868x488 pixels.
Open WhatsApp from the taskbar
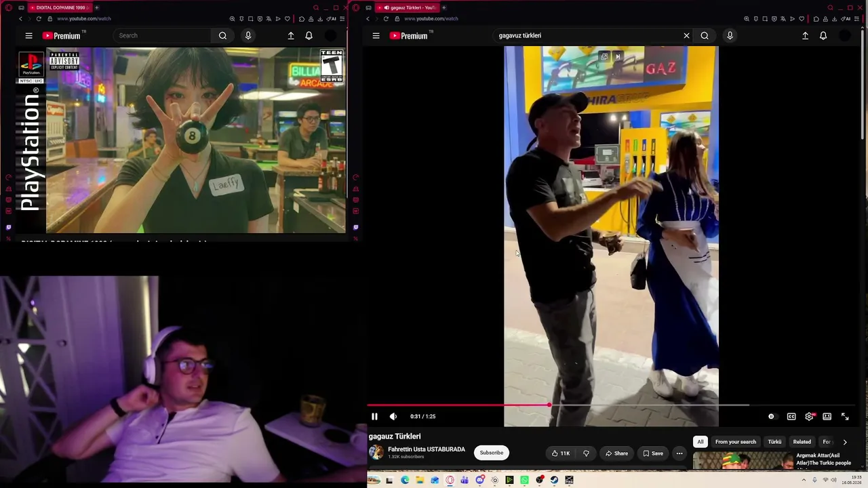click(524, 480)
